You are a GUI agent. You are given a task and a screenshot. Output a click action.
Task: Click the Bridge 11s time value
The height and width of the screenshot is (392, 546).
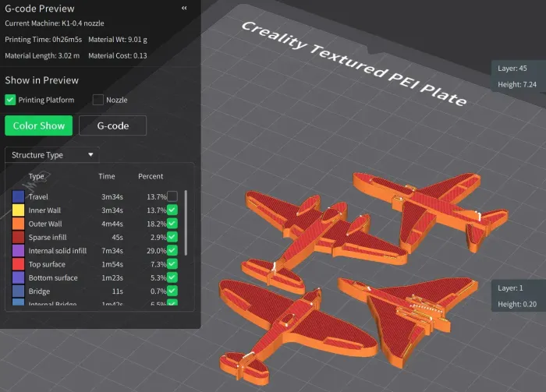point(117,291)
